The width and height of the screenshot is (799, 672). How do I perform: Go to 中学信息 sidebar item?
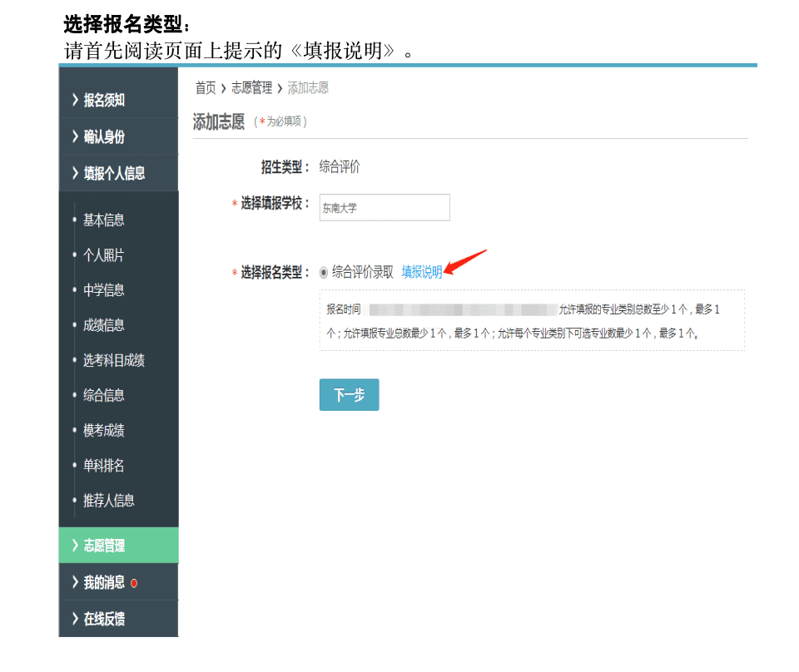(x=104, y=290)
